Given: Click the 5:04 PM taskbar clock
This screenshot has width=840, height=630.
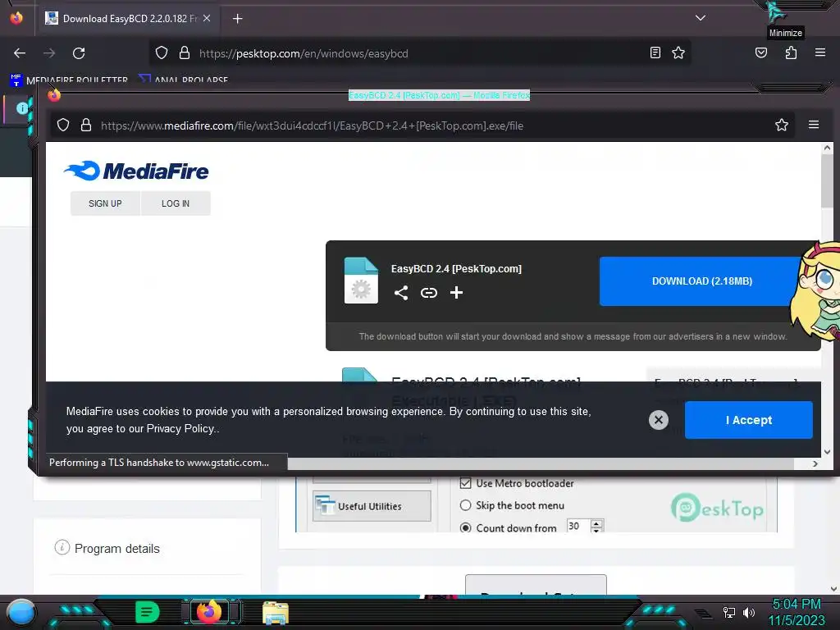Looking at the screenshot, I should (797, 605).
